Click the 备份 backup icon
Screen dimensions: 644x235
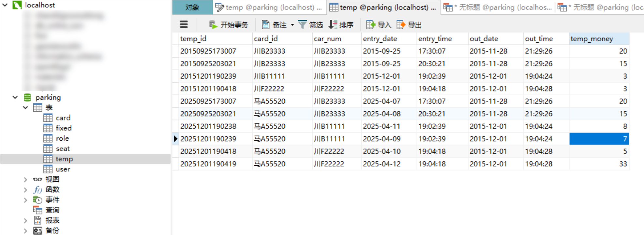click(x=37, y=231)
